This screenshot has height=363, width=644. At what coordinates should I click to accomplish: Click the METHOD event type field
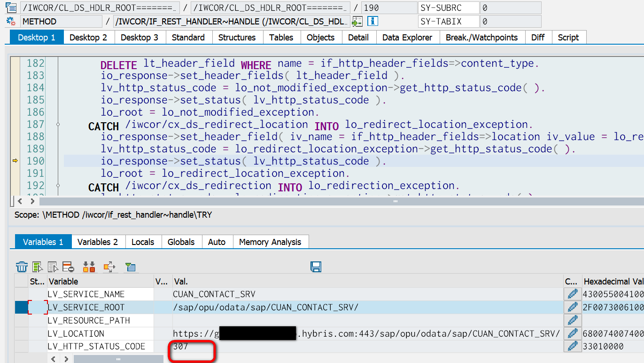[x=61, y=22]
